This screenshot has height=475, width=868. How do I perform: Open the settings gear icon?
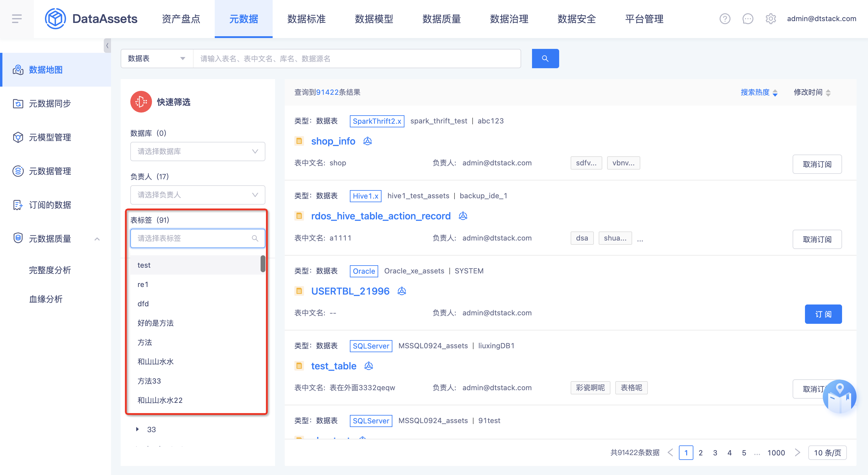[771, 18]
